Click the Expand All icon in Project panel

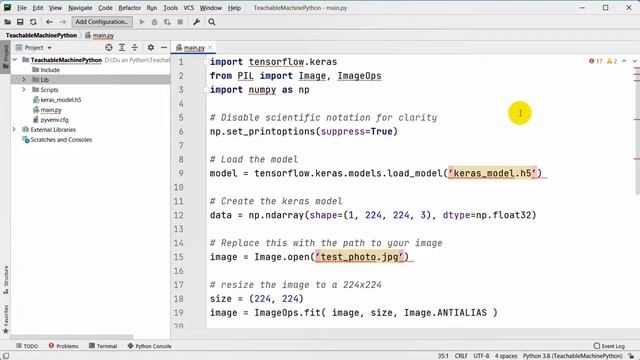point(122,48)
